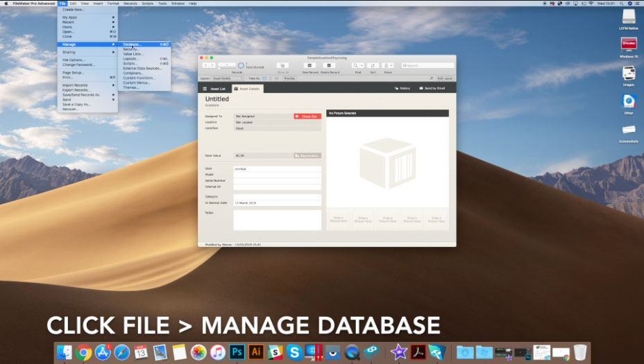Click the found-set pie circle icon

(241, 66)
